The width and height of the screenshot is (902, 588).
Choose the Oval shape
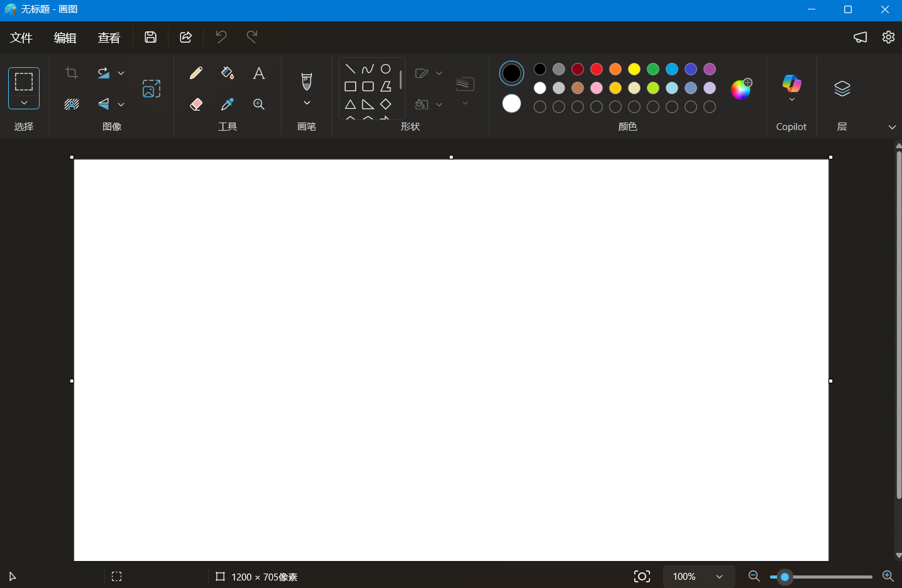[x=386, y=69]
